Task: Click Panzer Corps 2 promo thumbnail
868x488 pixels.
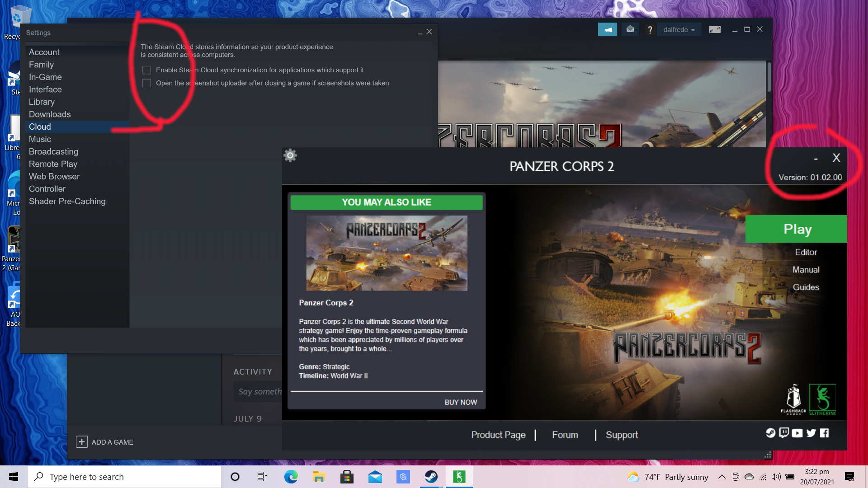Action: 387,253
